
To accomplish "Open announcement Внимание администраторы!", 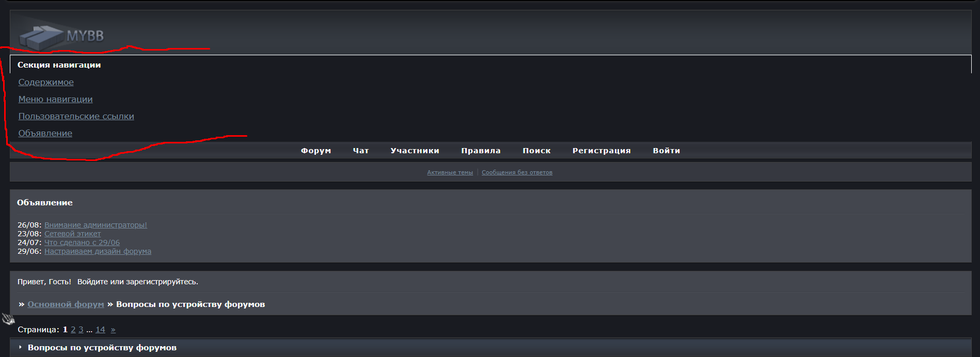I will [x=96, y=225].
